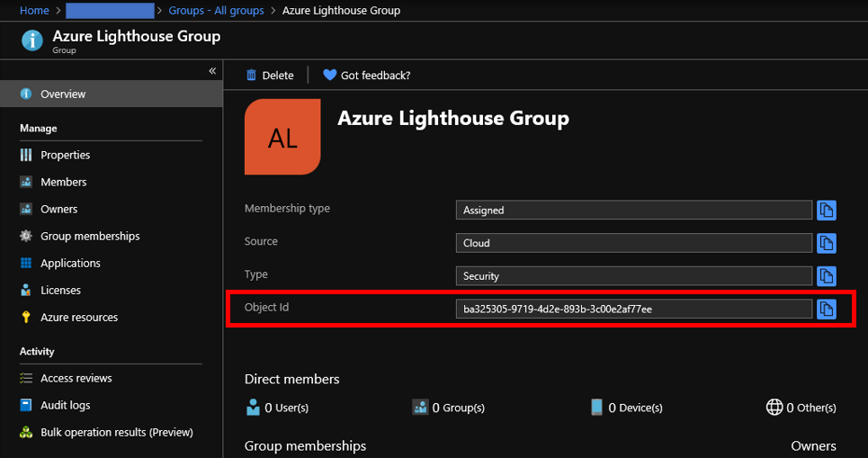The image size is (868, 458).
Task: Click the AL group avatar tile
Action: (282, 137)
